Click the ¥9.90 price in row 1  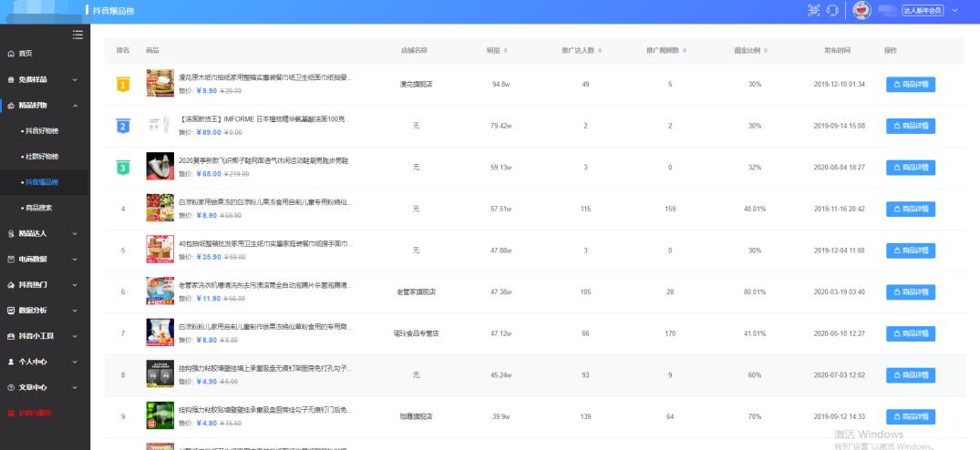tap(206, 91)
